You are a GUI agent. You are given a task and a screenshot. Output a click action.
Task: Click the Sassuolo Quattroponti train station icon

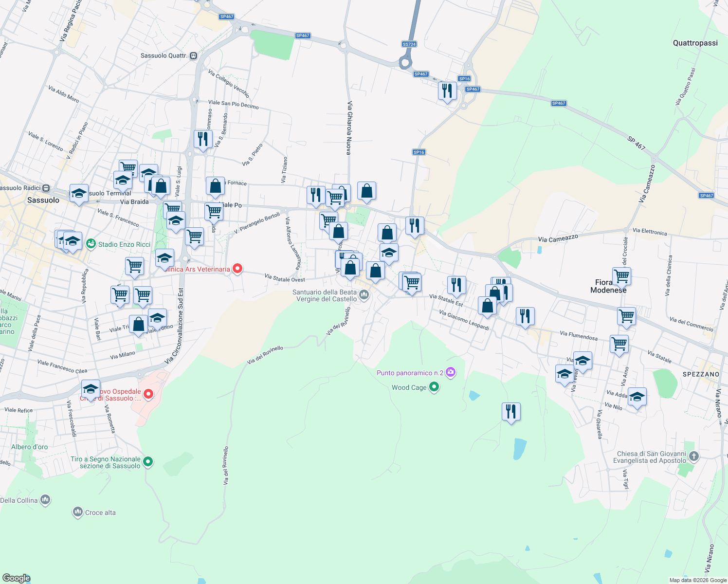coord(193,56)
